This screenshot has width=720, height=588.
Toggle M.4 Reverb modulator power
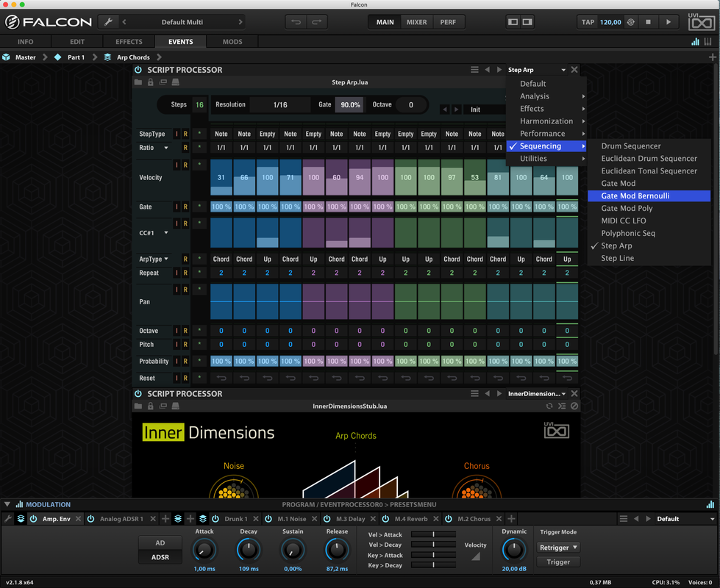[385, 519]
